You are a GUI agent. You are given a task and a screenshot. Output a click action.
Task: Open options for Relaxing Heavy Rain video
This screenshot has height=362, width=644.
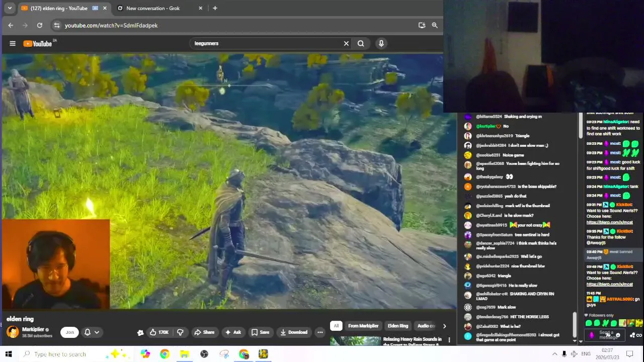[x=449, y=340]
